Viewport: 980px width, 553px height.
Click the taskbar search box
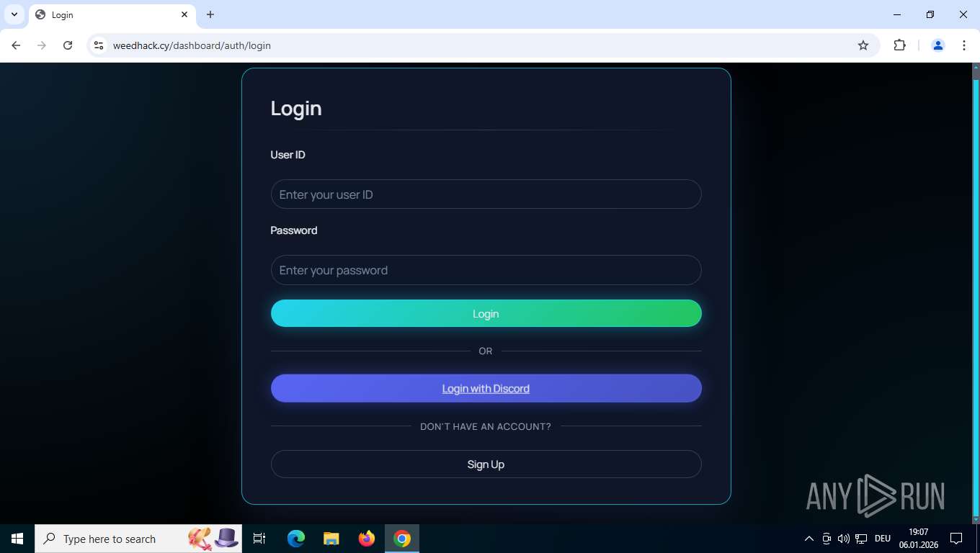click(138, 539)
